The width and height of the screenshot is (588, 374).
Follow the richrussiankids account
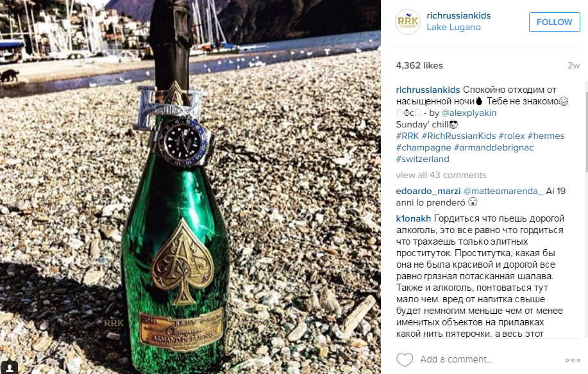tap(554, 22)
